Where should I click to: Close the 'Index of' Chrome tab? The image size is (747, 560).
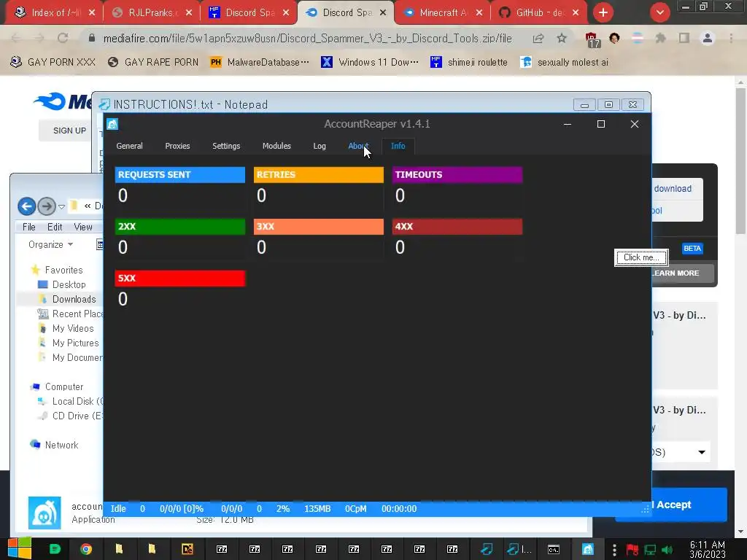coord(92,13)
